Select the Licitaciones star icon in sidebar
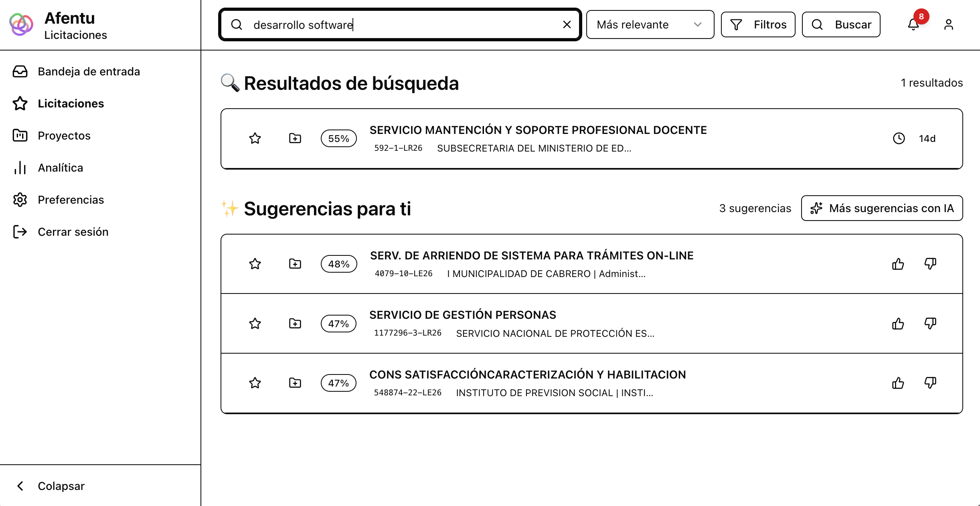The height and width of the screenshot is (506, 980). coord(20,103)
